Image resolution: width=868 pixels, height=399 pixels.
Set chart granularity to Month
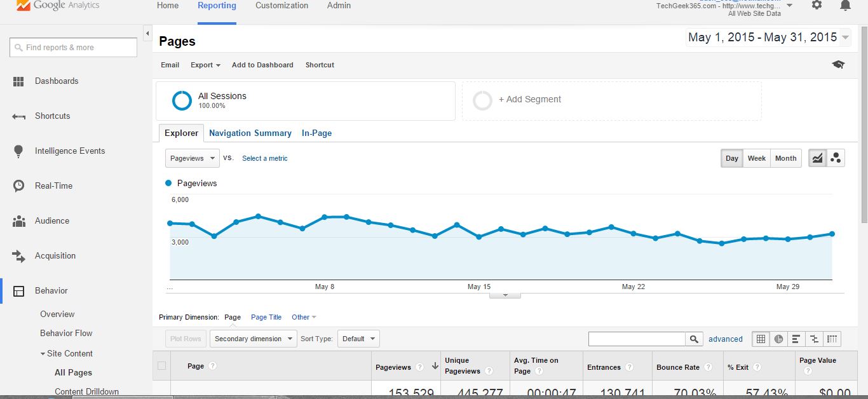[x=785, y=158]
